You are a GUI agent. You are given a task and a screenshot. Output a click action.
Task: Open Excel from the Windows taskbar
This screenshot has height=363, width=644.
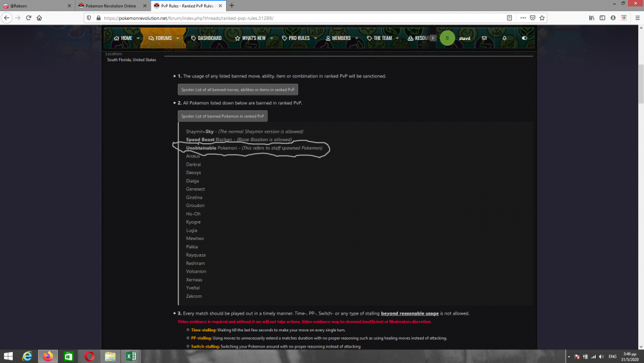[130, 356]
